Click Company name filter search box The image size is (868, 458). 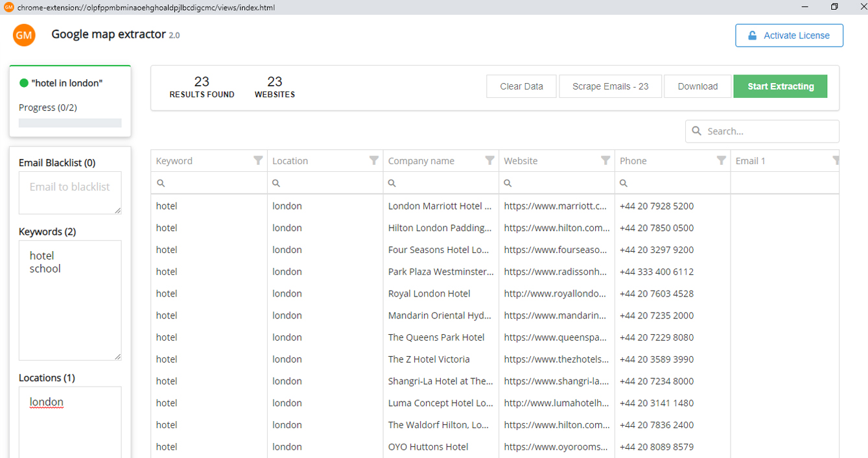(x=441, y=183)
